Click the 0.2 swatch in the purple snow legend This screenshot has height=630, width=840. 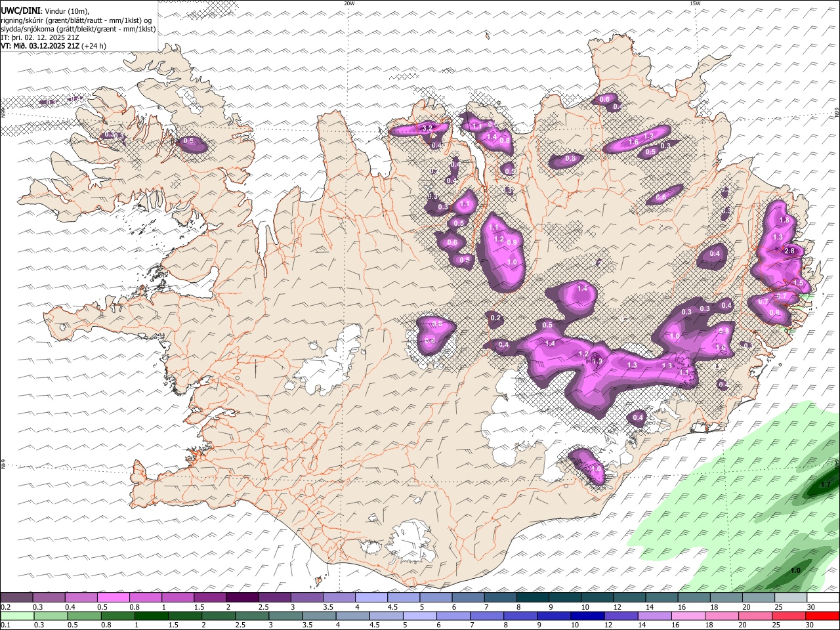click(16, 597)
